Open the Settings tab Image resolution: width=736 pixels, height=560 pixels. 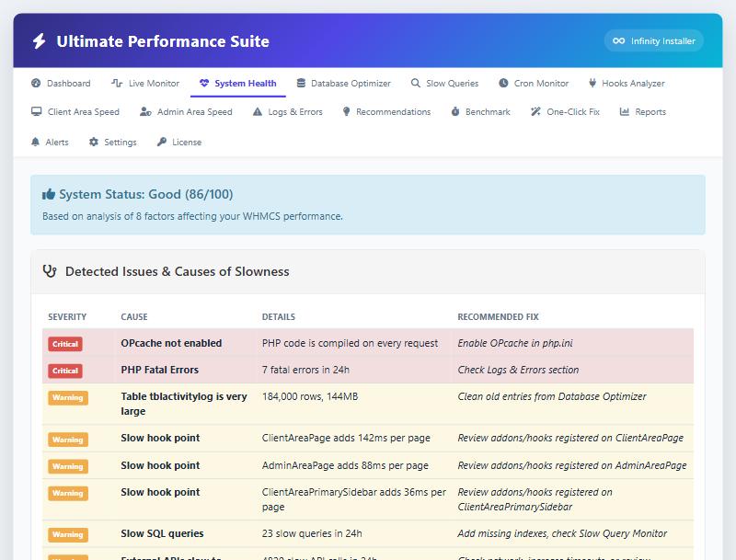click(x=113, y=142)
